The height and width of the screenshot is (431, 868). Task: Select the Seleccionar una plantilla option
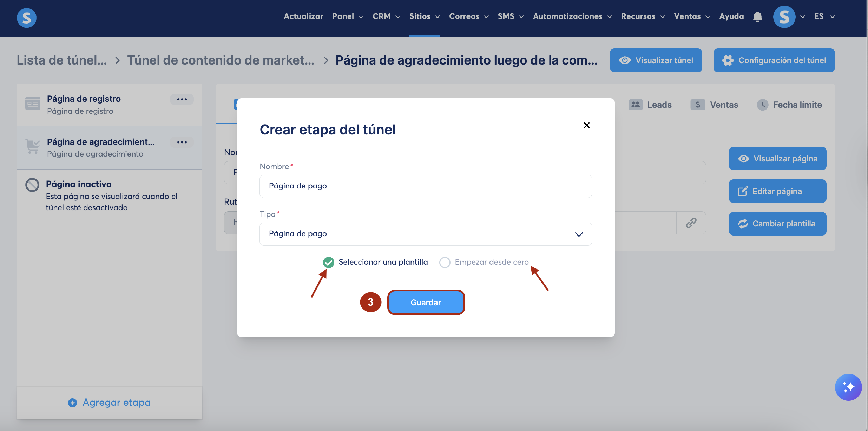pyautogui.click(x=329, y=262)
